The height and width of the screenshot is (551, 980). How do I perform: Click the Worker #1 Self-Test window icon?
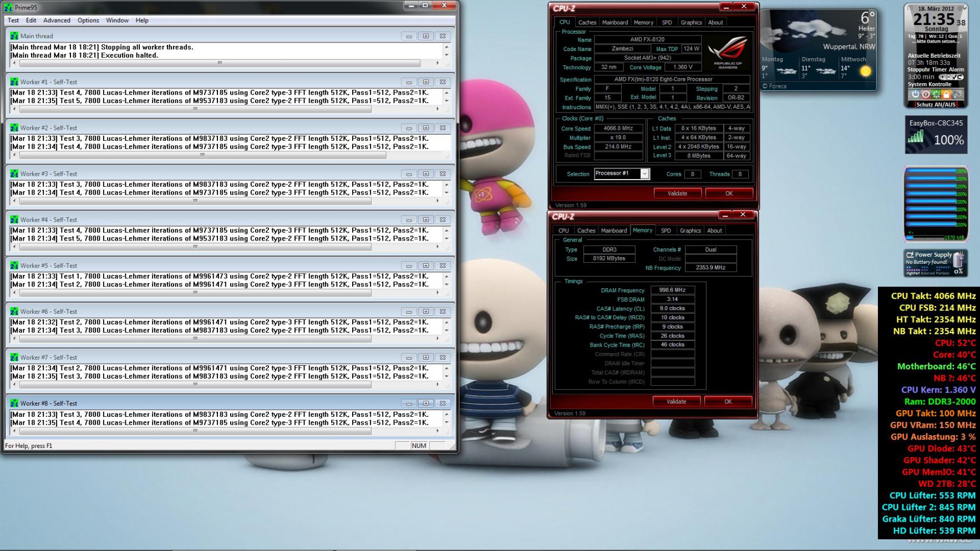coord(14,81)
